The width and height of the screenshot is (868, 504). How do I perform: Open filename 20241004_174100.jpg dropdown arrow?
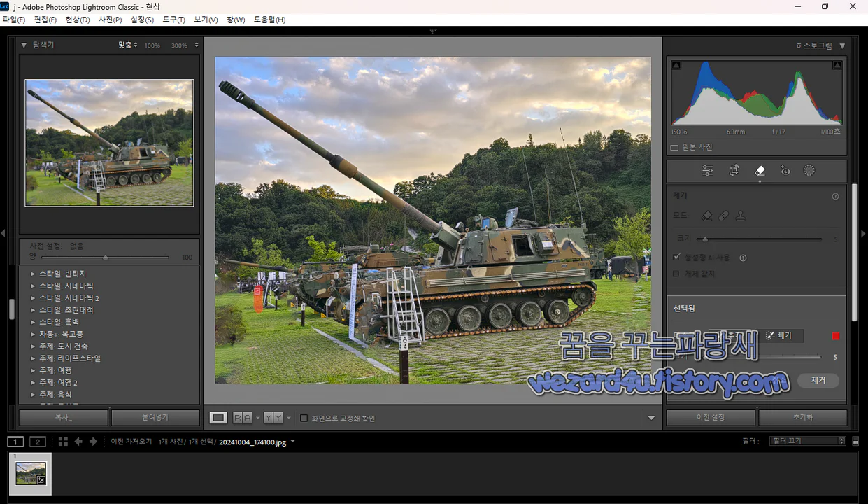pyautogui.click(x=292, y=442)
